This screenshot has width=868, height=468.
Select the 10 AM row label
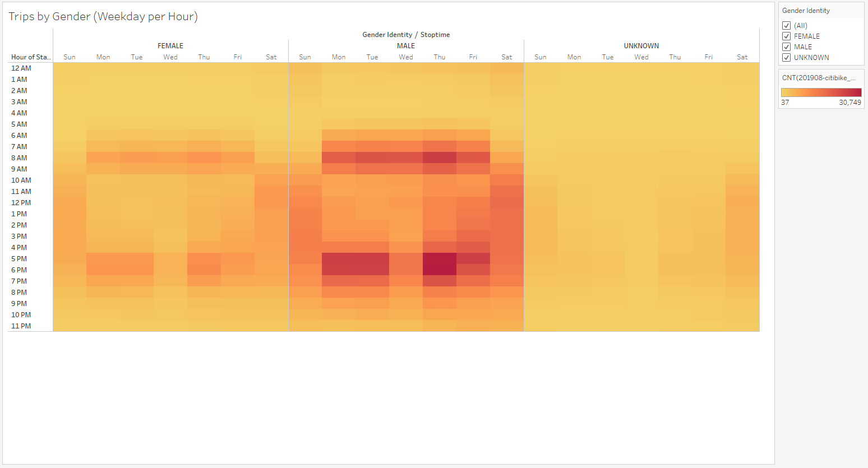[21, 180]
